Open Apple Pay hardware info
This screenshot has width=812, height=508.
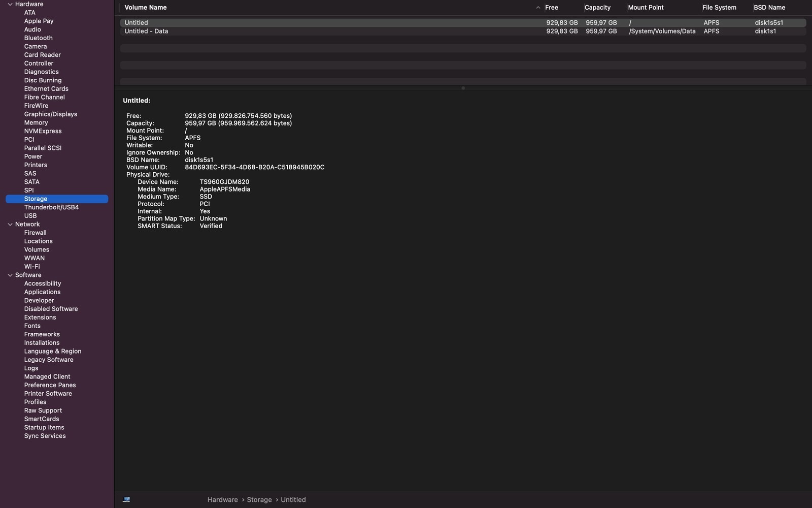point(39,21)
